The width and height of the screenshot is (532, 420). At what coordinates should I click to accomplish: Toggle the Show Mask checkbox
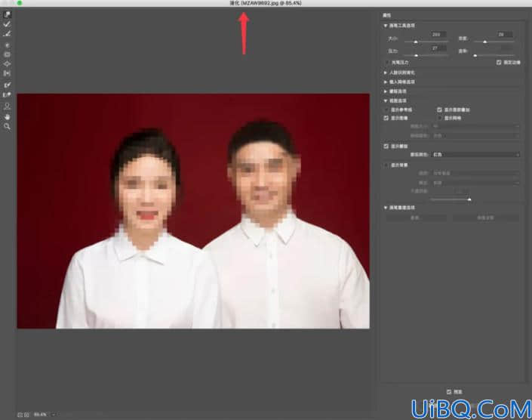386,146
